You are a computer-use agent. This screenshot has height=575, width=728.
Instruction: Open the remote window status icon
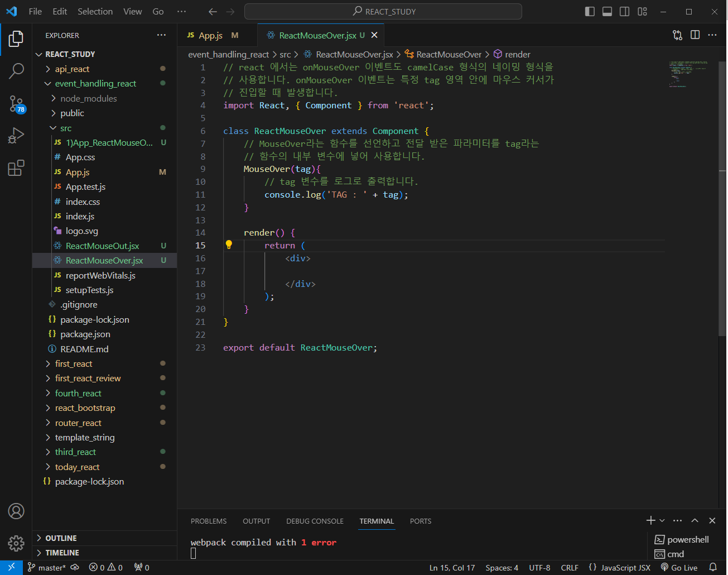11,567
